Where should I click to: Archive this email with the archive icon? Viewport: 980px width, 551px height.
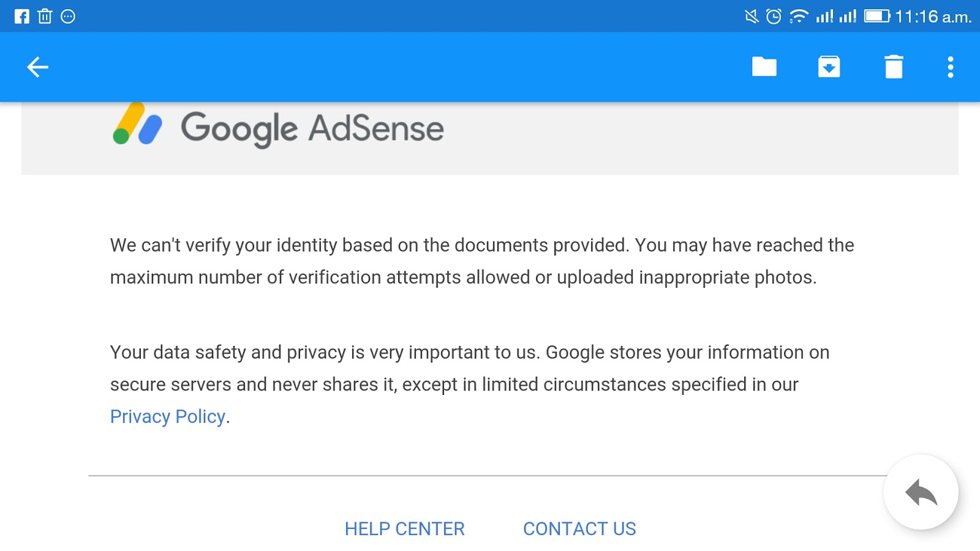tap(829, 67)
